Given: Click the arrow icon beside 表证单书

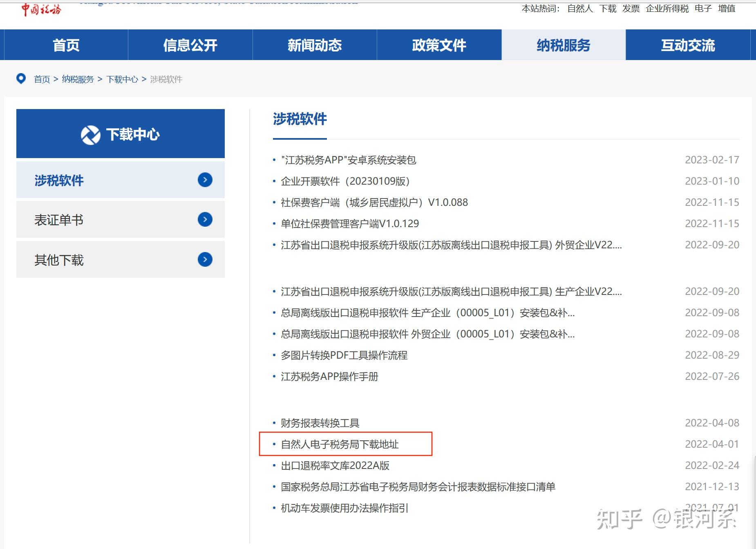Looking at the screenshot, I should pyautogui.click(x=205, y=219).
